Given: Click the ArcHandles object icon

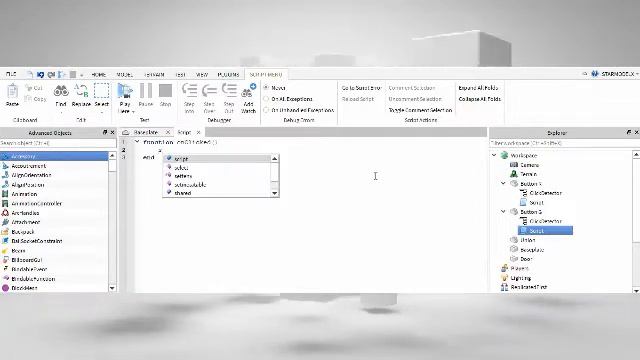Looking at the screenshot, I should pyautogui.click(x=5, y=213).
